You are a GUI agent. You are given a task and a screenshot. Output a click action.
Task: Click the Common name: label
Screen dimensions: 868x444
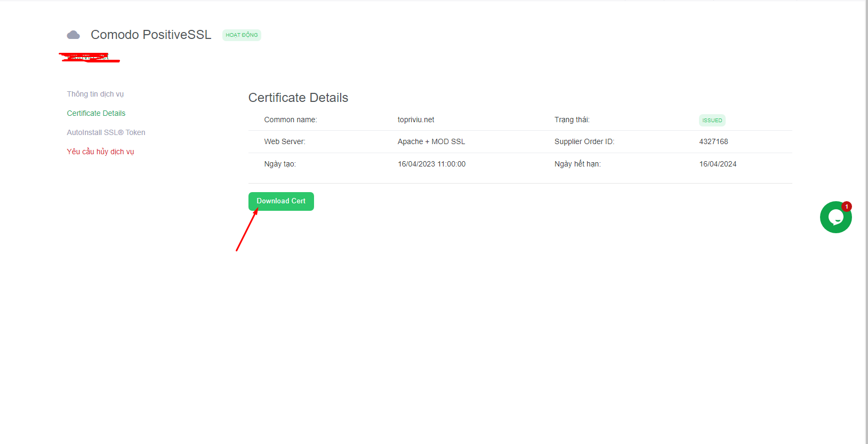point(291,120)
